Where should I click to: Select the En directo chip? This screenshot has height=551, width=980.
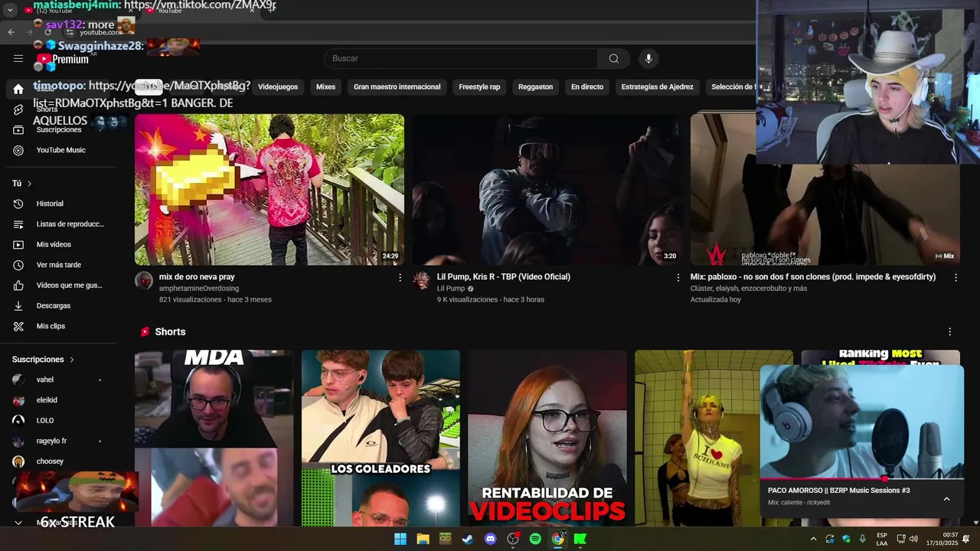pyautogui.click(x=587, y=87)
